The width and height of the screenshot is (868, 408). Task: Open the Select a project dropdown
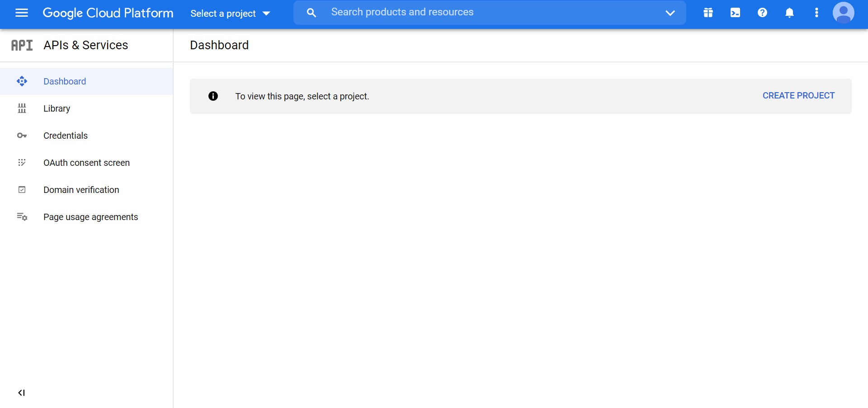pyautogui.click(x=230, y=14)
